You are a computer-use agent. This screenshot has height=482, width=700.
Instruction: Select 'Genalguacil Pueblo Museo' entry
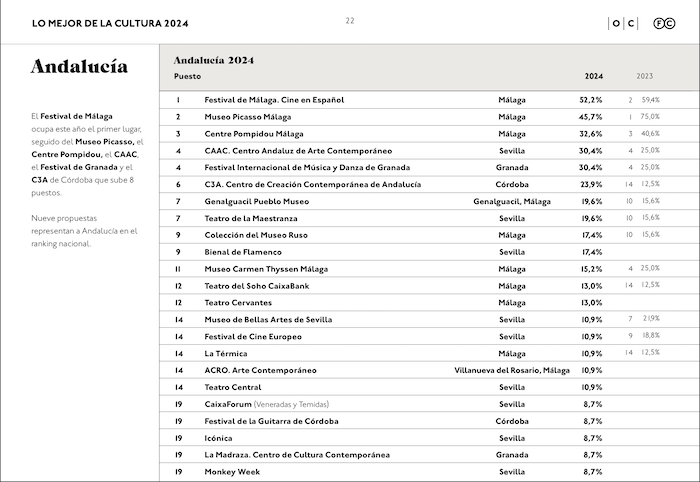pos(257,201)
